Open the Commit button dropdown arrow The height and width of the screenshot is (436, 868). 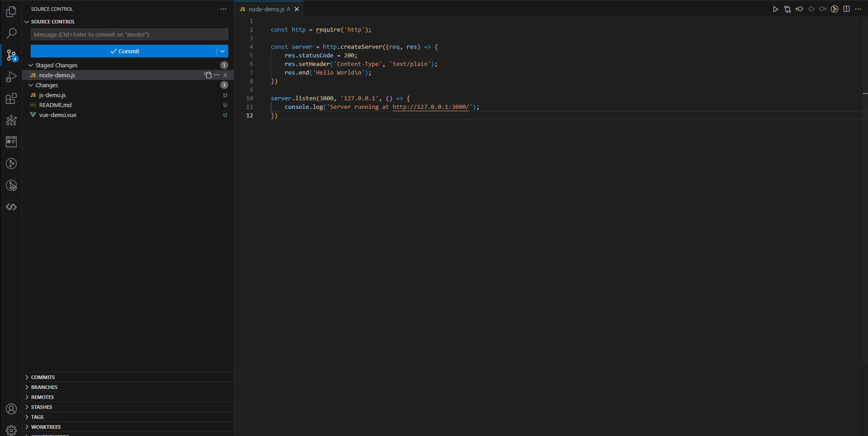(222, 51)
